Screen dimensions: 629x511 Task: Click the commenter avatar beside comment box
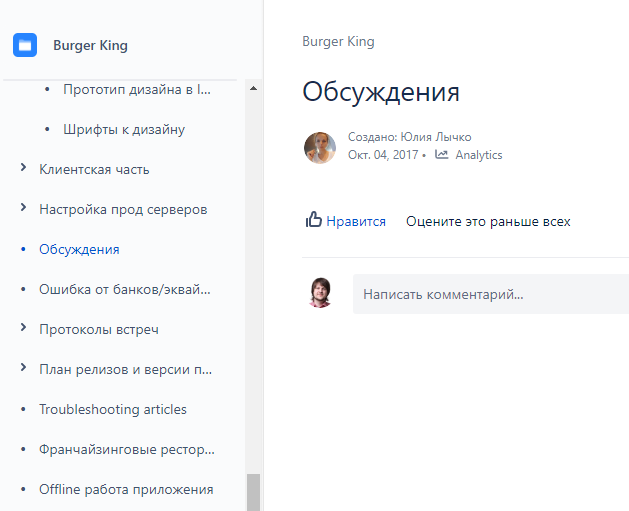321,293
